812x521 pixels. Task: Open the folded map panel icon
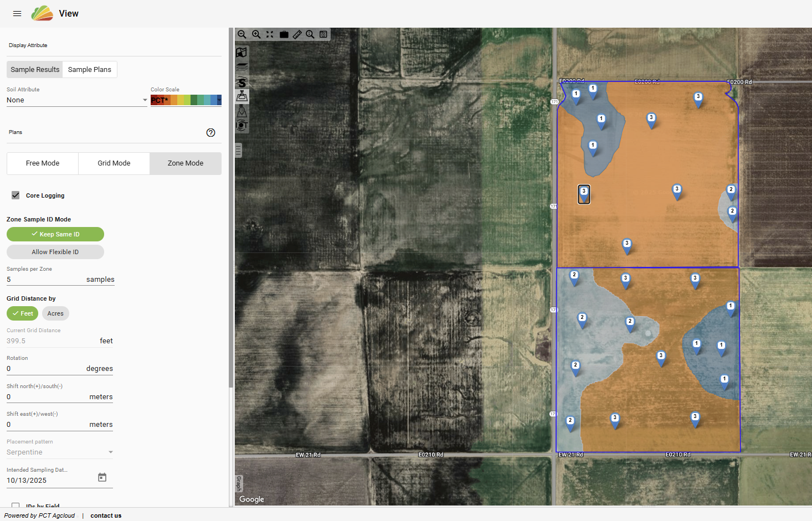pos(241,53)
